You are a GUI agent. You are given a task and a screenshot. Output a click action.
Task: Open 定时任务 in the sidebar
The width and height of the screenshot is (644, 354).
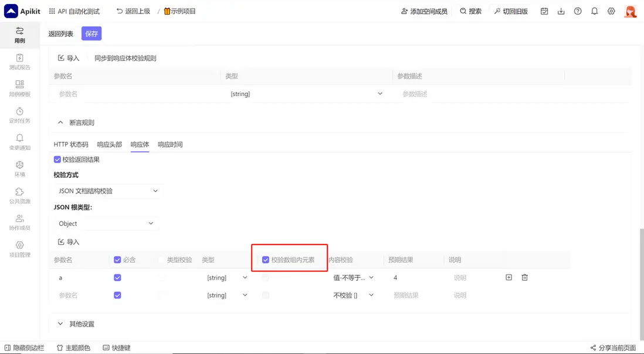20,115
